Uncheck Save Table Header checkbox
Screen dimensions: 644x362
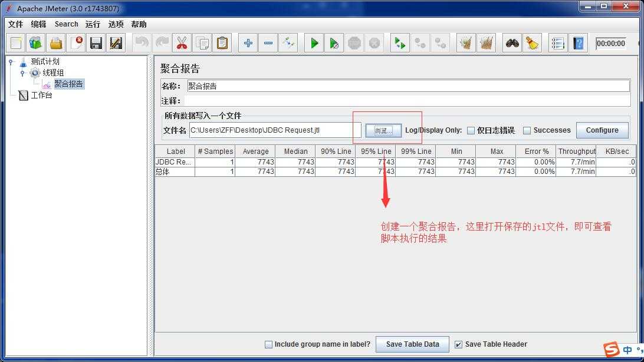pos(458,344)
